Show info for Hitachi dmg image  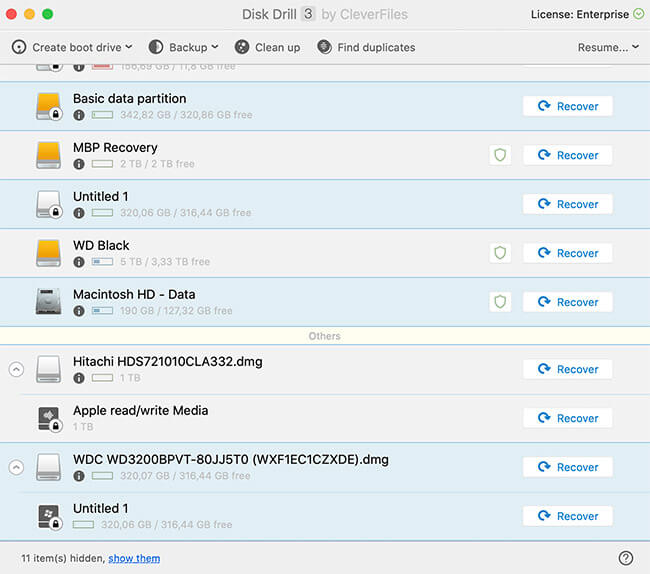click(x=79, y=378)
